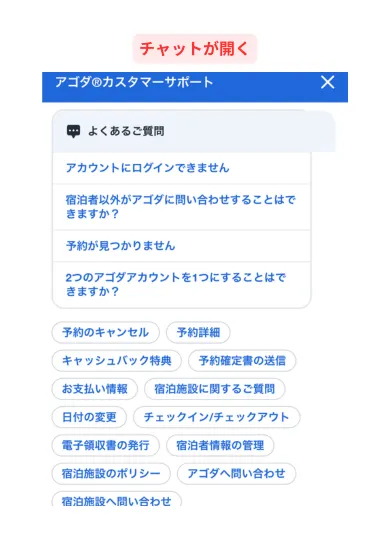
Task: Open '宿泊者情報の管理' topic
Action: pos(220,445)
